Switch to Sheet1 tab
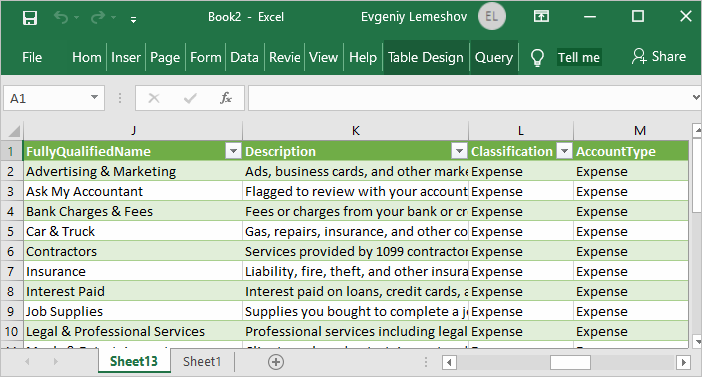 pyautogui.click(x=202, y=361)
